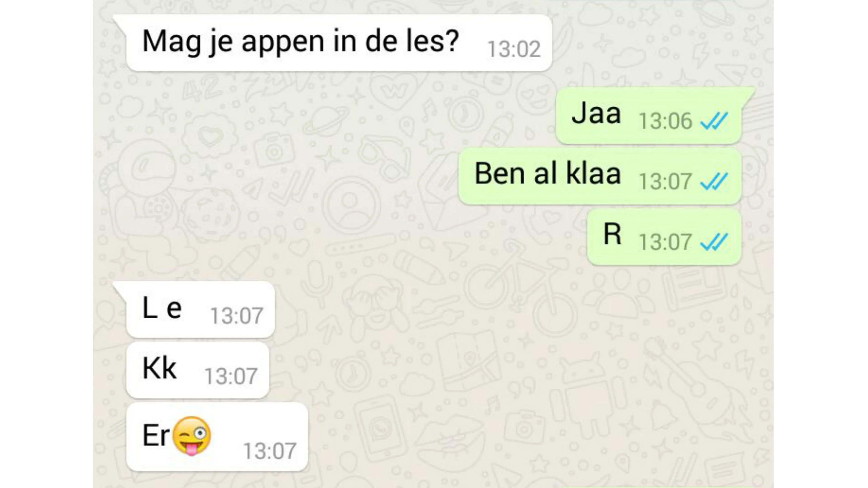Click the winking tongue-out emoji
This screenshot has height=488, width=868.
click(x=191, y=436)
